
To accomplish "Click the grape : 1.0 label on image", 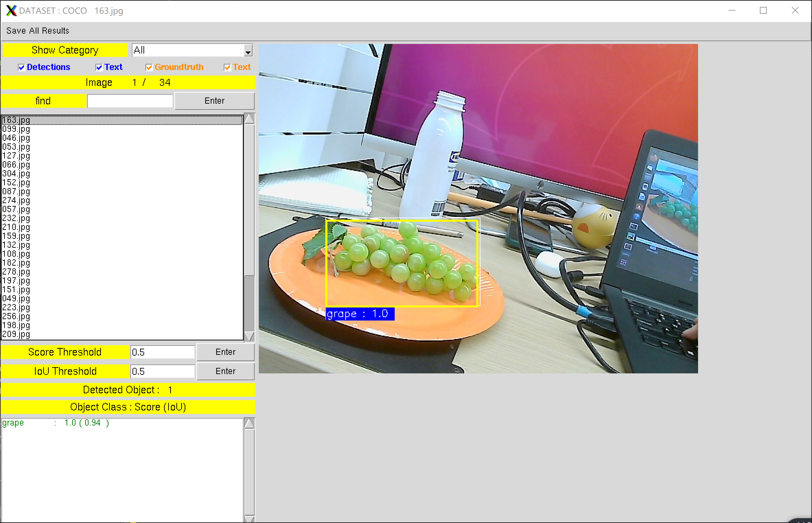I will point(360,313).
